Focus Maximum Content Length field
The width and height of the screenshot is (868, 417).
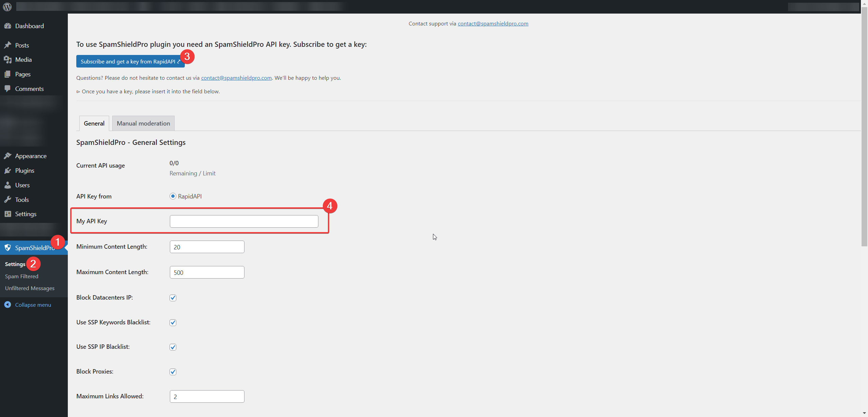pos(207,272)
